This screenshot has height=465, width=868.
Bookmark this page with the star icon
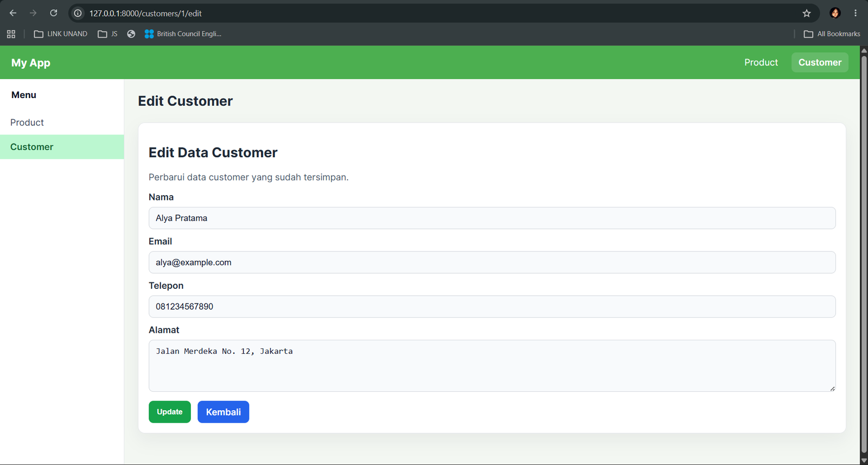tap(807, 13)
